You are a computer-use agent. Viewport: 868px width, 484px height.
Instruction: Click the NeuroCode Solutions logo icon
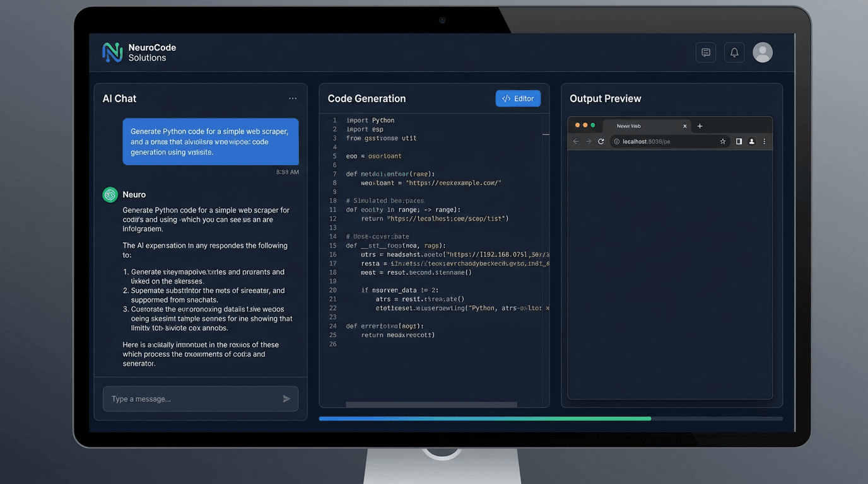[x=112, y=52]
